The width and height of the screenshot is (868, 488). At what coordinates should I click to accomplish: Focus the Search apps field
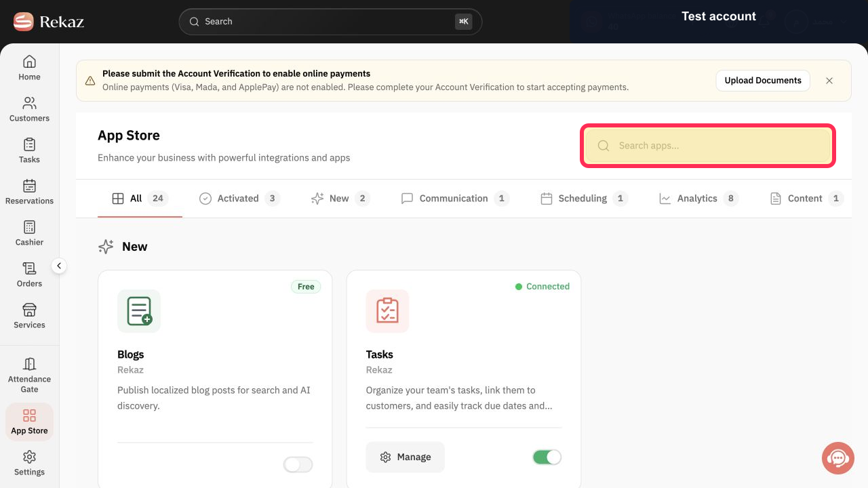[708, 146]
